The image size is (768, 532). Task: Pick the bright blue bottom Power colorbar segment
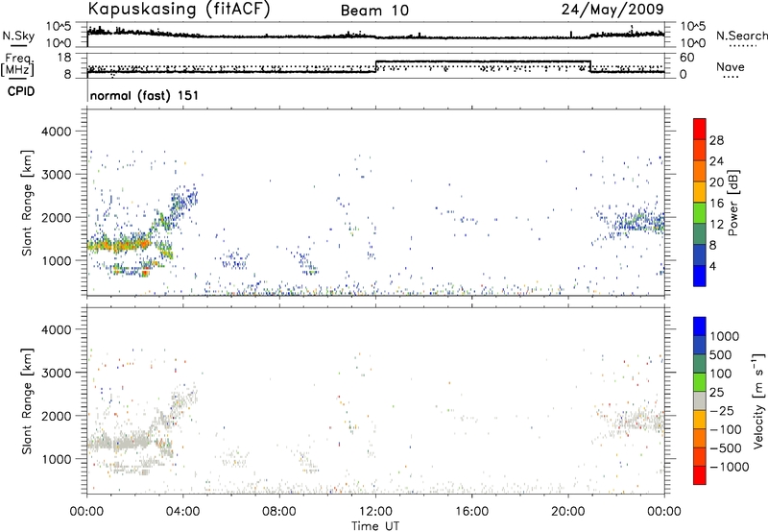point(700,276)
